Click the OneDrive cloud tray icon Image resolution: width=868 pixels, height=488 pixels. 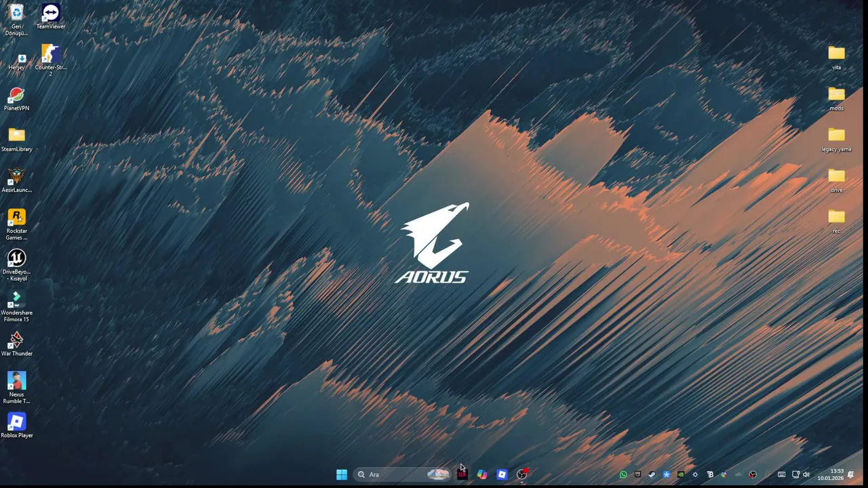(738, 474)
